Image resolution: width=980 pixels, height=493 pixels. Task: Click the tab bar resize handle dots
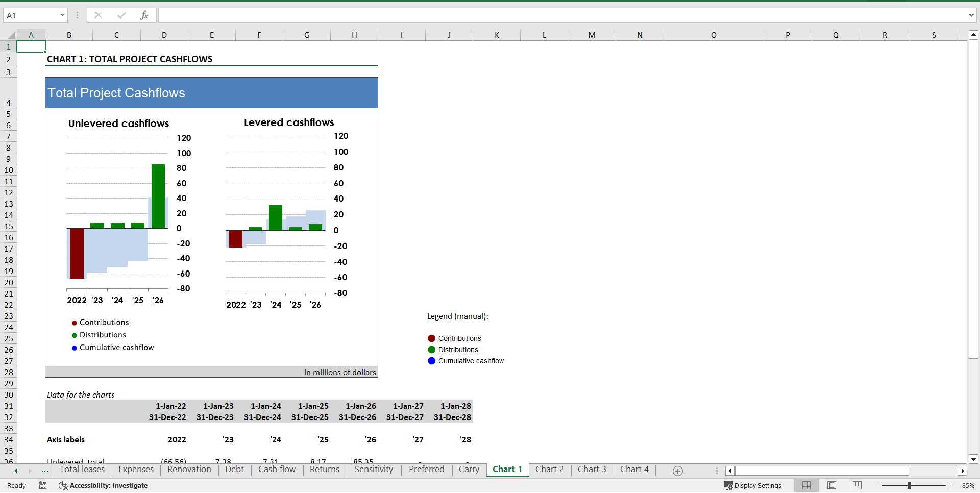click(717, 471)
